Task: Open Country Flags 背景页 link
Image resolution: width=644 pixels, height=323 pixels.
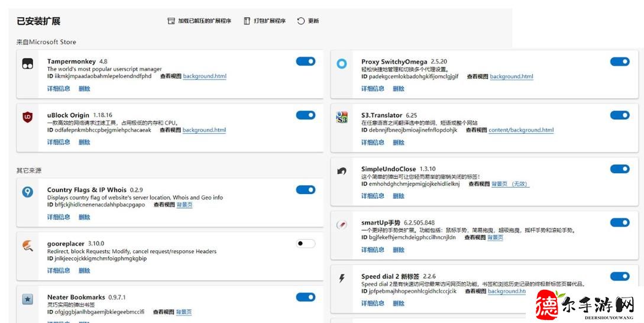Action: tap(185, 205)
